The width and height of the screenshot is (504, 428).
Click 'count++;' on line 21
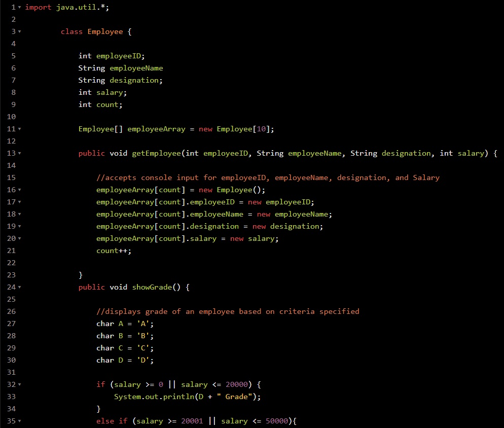click(114, 251)
